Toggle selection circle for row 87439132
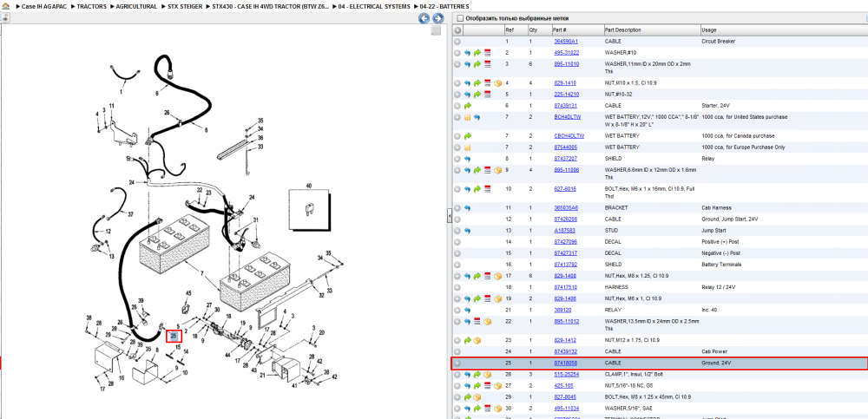The width and height of the screenshot is (868, 419). click(457, 352)
